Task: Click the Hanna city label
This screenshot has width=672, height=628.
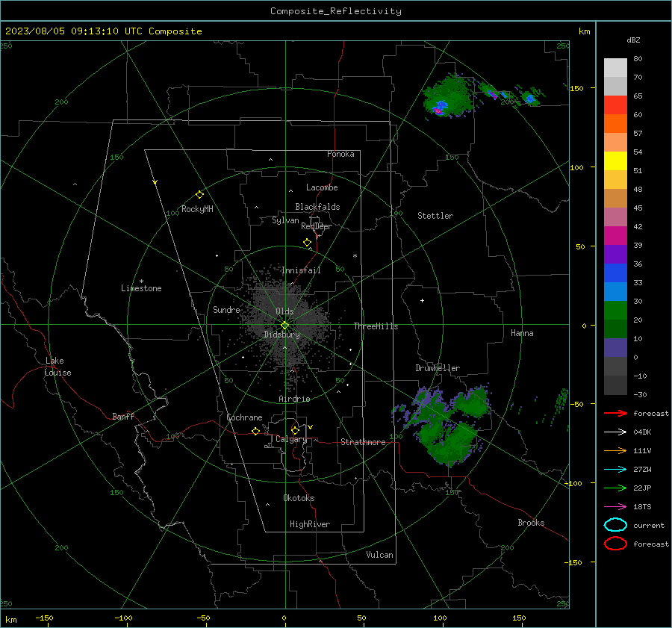Action: click(522, 333)
